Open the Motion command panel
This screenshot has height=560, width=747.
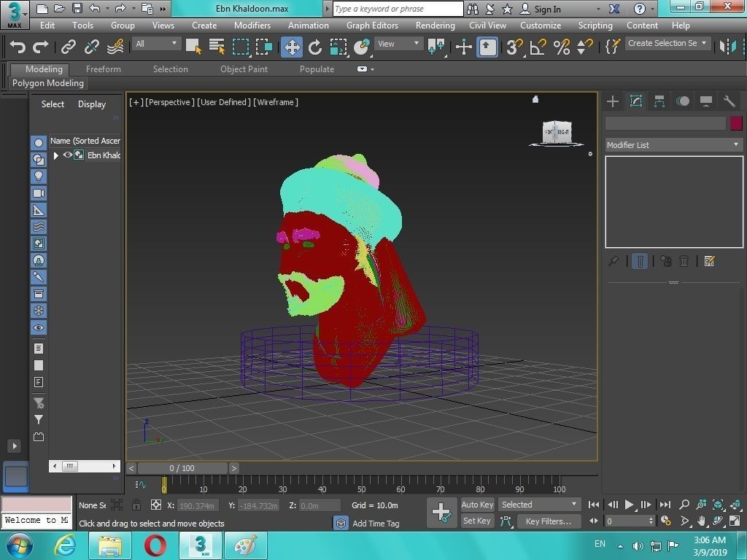pos(683,101)
